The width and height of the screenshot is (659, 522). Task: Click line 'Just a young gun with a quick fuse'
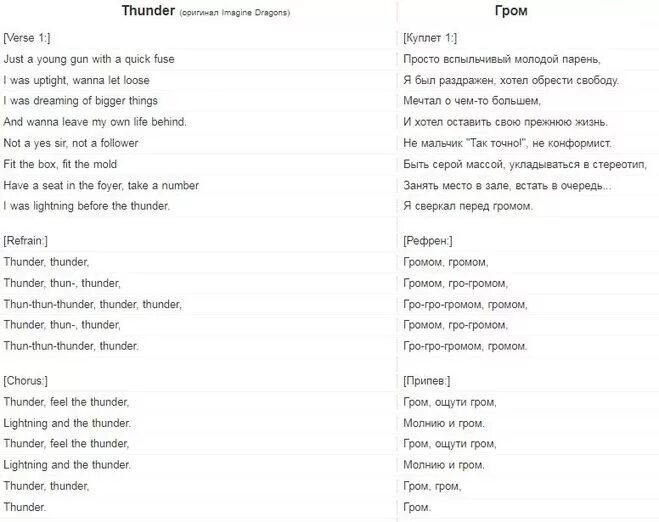coord(89,59)
